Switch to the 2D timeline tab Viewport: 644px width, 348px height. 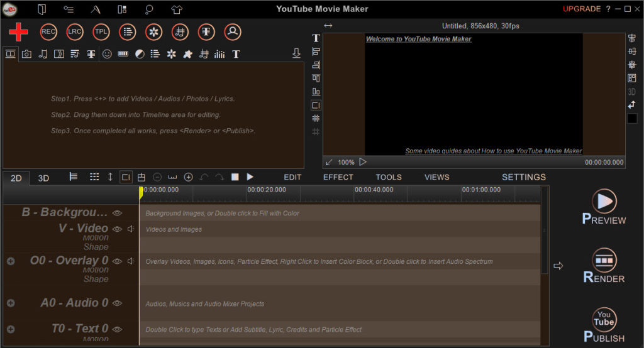16,178
